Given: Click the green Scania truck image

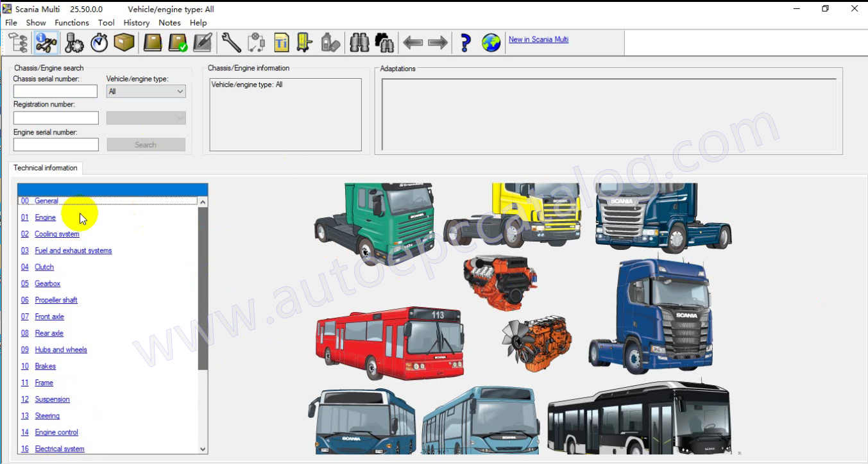Looking at the screenshot, I should coord(375,223).
